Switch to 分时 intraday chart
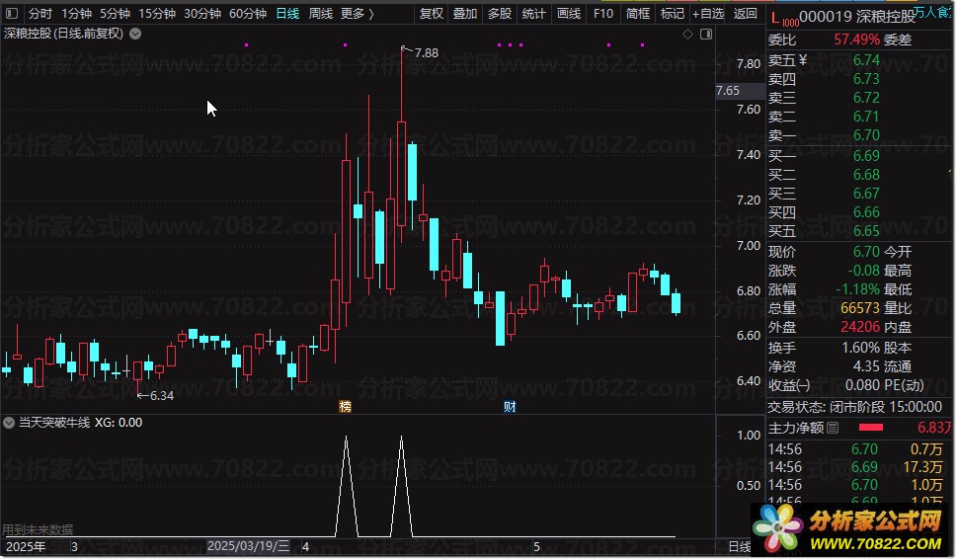The width and height of the screenshot is (958, 560). 40,14
